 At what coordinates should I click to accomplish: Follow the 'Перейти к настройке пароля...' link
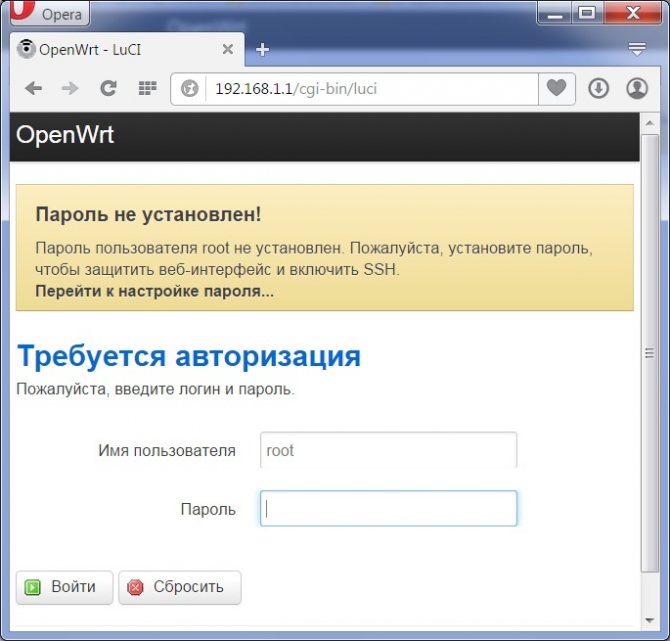(155, 291)
